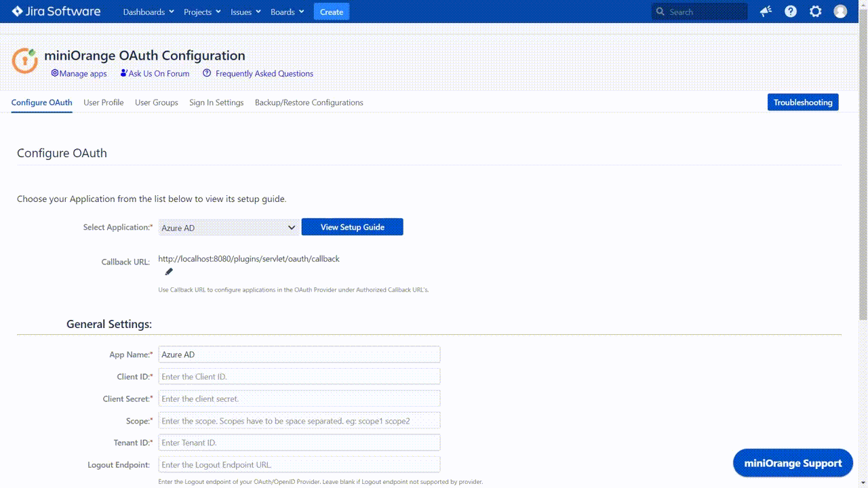This screenshot has width=868, height=488.
Task: Click the callback URL text
Action: (249, 259)
